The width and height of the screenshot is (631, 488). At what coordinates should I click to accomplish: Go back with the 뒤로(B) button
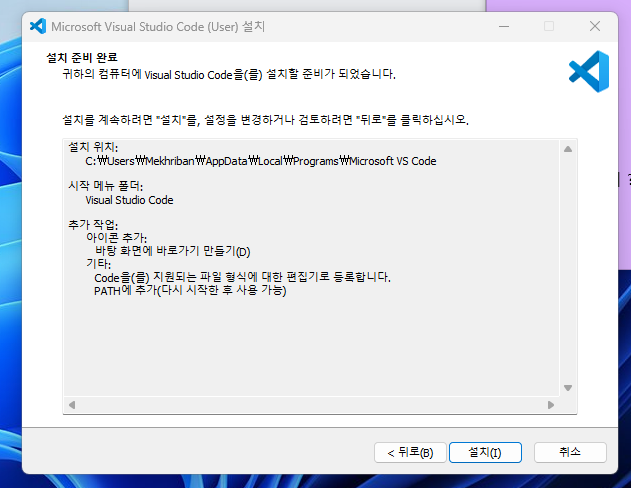point(410,453)
